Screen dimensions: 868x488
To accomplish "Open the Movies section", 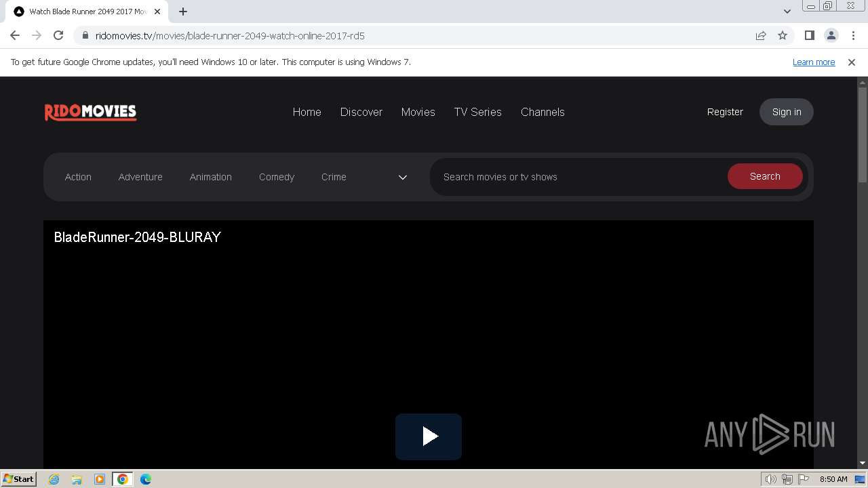I will [418, 112].
